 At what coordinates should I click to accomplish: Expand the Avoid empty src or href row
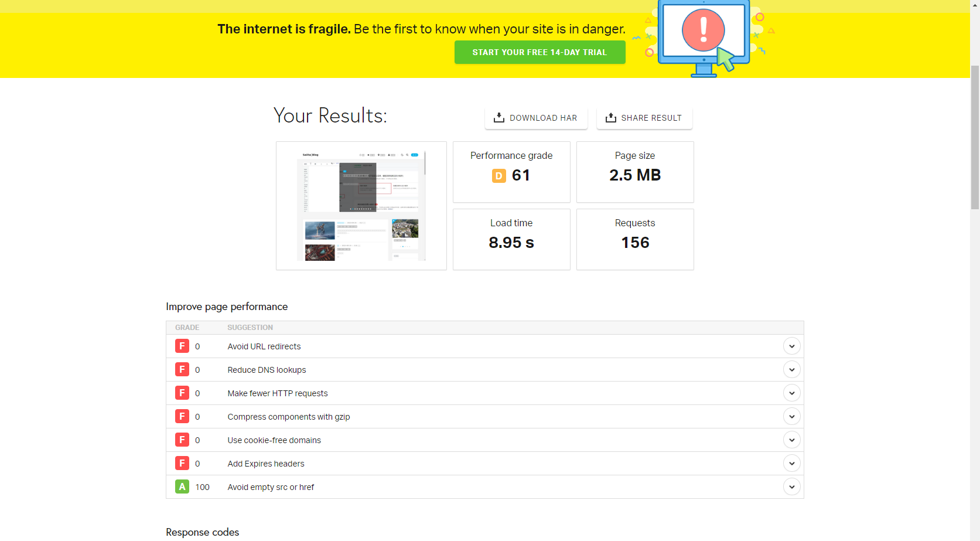pyautogui.click(x=791, y=487)
